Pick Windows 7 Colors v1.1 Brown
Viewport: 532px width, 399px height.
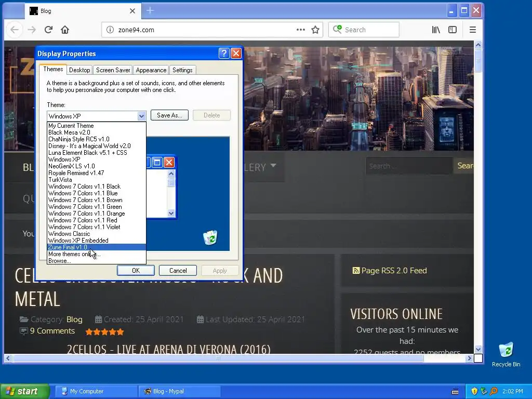click(x=96, y=200)
